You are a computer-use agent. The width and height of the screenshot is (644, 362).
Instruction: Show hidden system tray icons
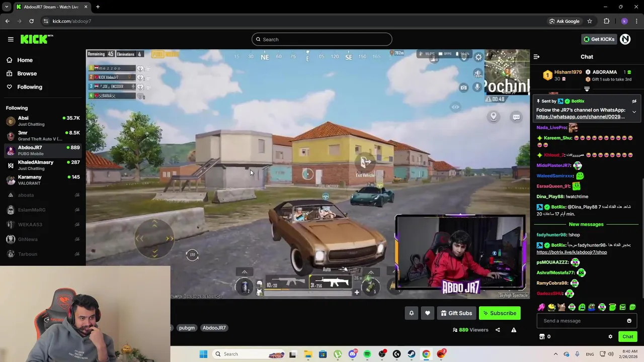point(555,354)
